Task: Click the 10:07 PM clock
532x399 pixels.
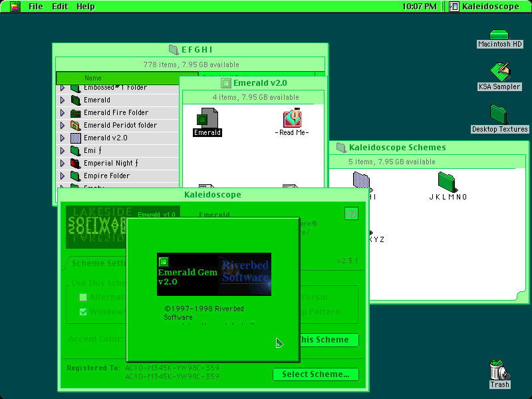Action: 420,7
